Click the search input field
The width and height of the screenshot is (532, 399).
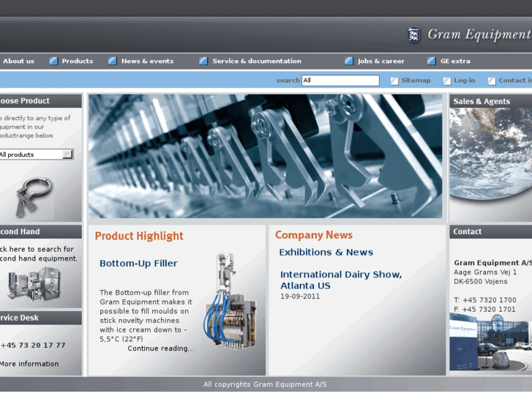pos(340,81)
